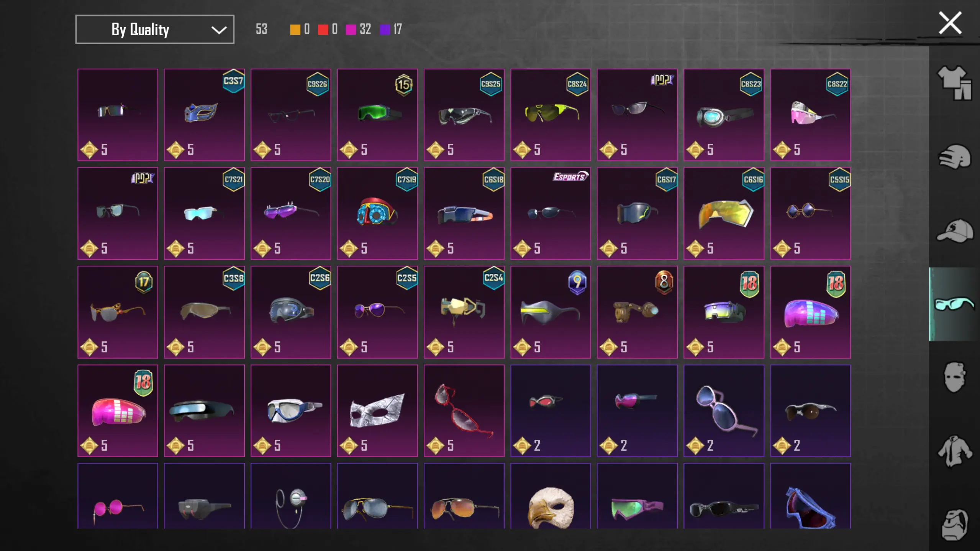Select the blue masquerade mask C3S7 item
980x551 pixels.
tap(204, 115)
